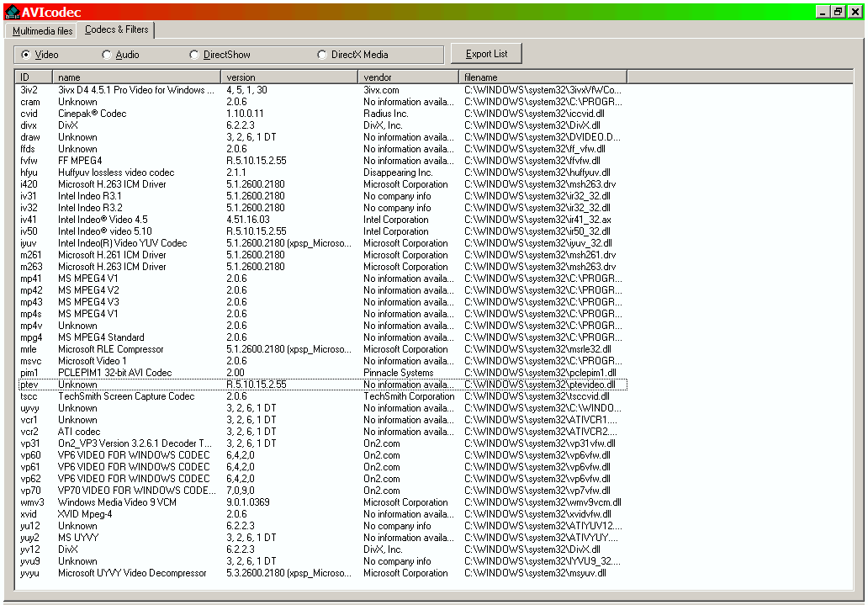
Task: Sort by the filename column header
Action: tap(543, 77)
